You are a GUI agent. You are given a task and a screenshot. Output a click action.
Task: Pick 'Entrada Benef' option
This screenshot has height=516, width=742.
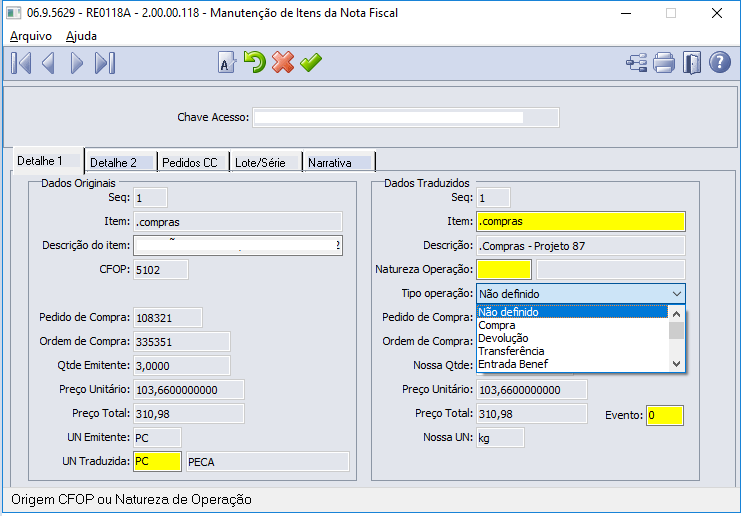click(572, 364)
